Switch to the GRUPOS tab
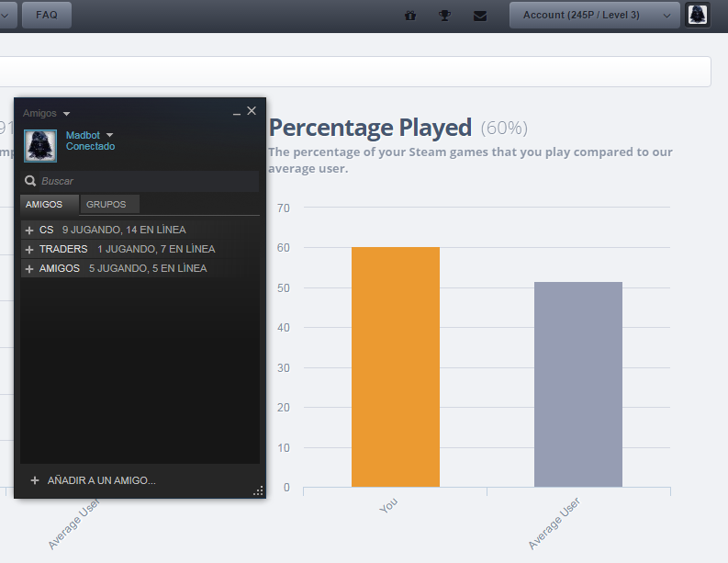 point(109,205)
